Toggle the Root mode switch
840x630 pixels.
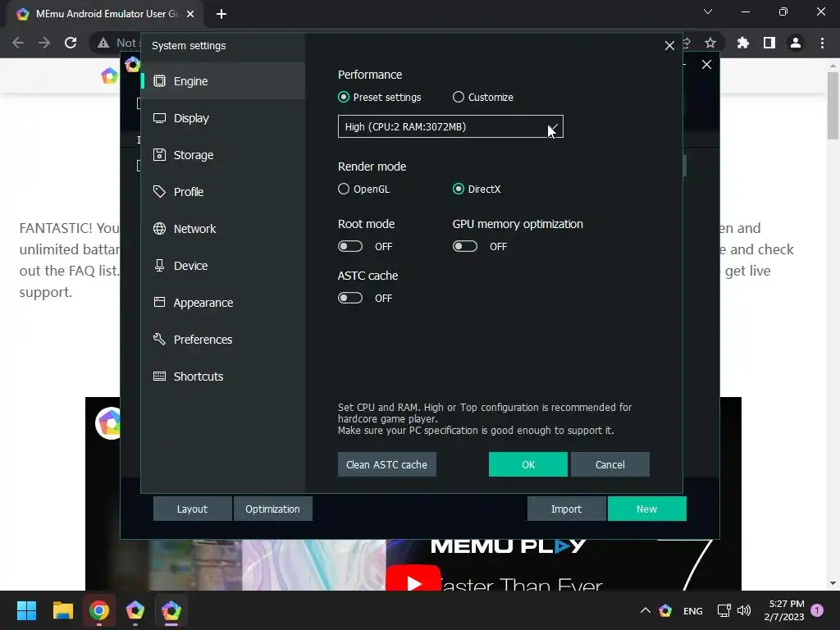point(350,246)
